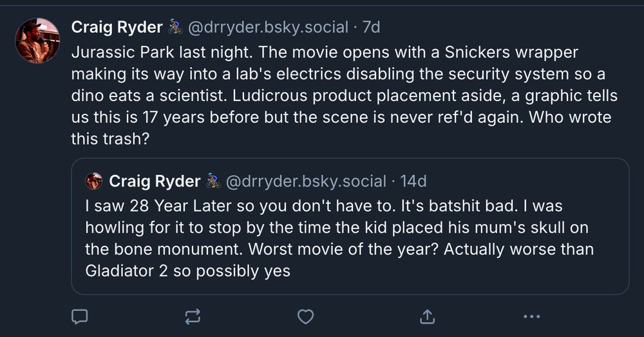Screen dimensions: 644x337
Task: Click Craig Ryder's name in the quoted post
Action: 155,181
